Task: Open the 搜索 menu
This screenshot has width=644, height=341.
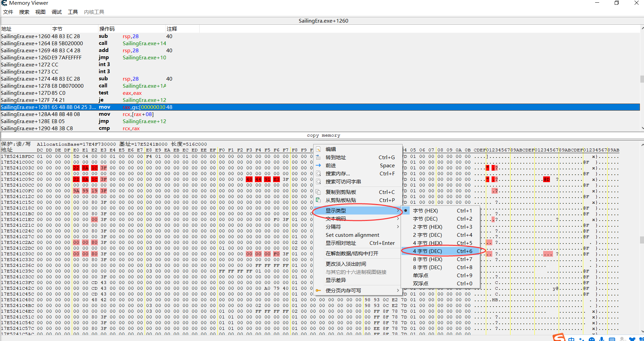Action: [24, 12]
